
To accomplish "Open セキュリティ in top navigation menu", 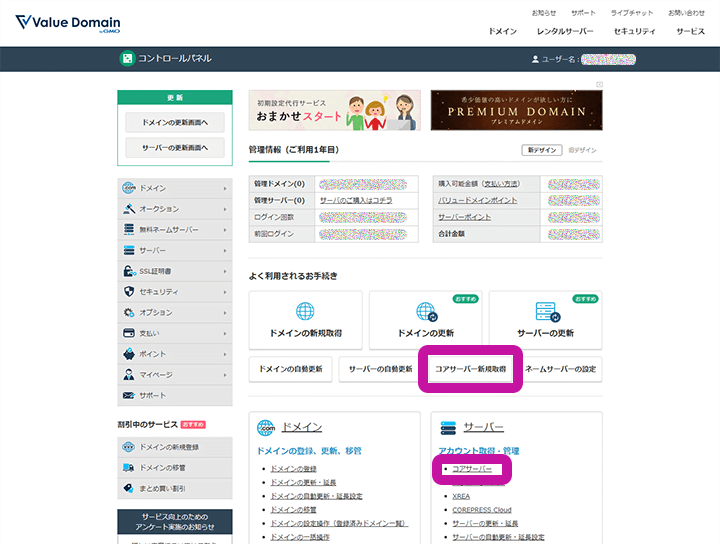I will pos(634,31).
